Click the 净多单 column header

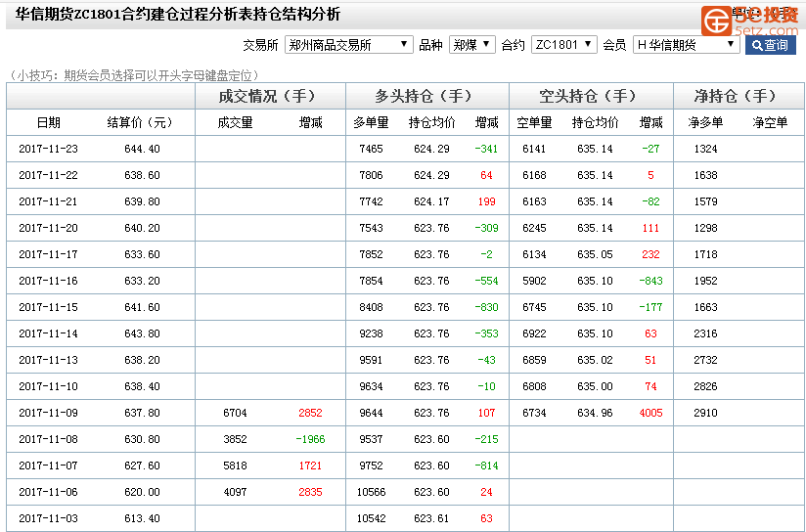tap(705, 122)
